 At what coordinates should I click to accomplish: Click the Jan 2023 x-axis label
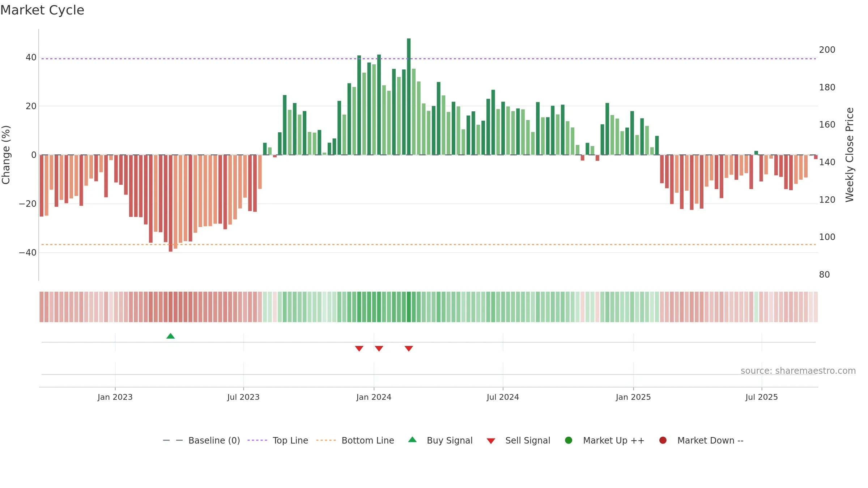point(115,397)
